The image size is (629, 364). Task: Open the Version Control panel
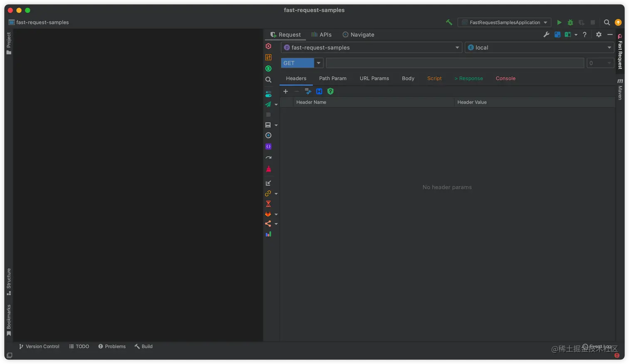tap(39, 346)
